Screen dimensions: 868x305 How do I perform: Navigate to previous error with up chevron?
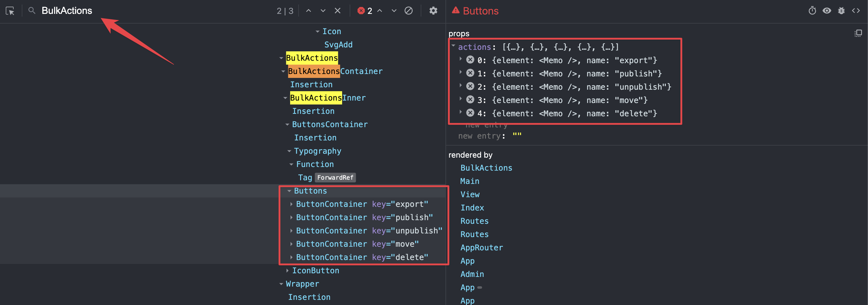380,11
